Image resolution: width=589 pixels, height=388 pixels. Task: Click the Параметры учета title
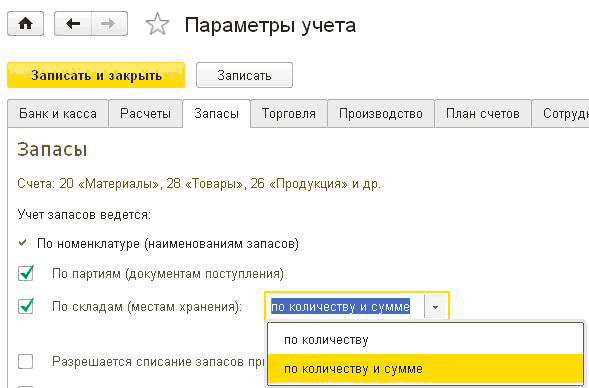click(270, 26)
